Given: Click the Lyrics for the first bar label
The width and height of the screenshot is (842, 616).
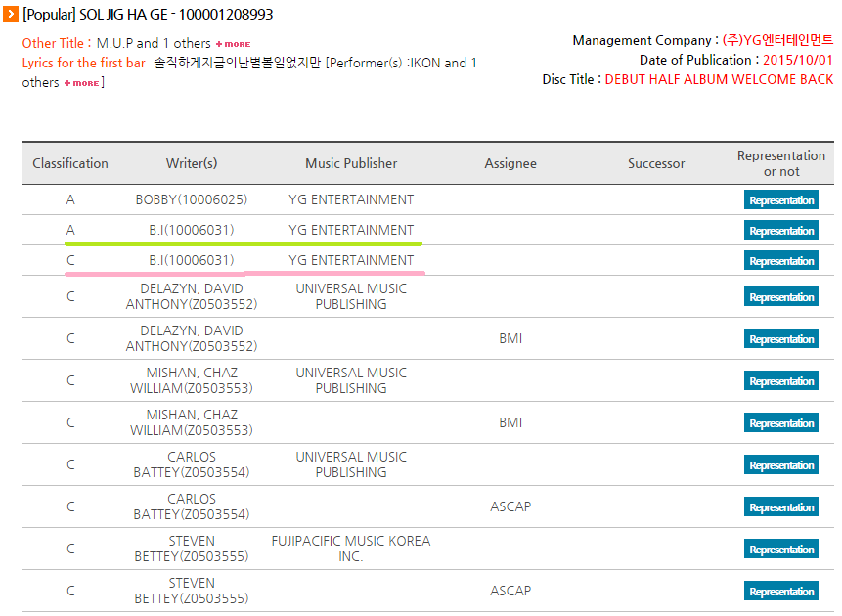Looking at the screenshot, I should [84, 63].
